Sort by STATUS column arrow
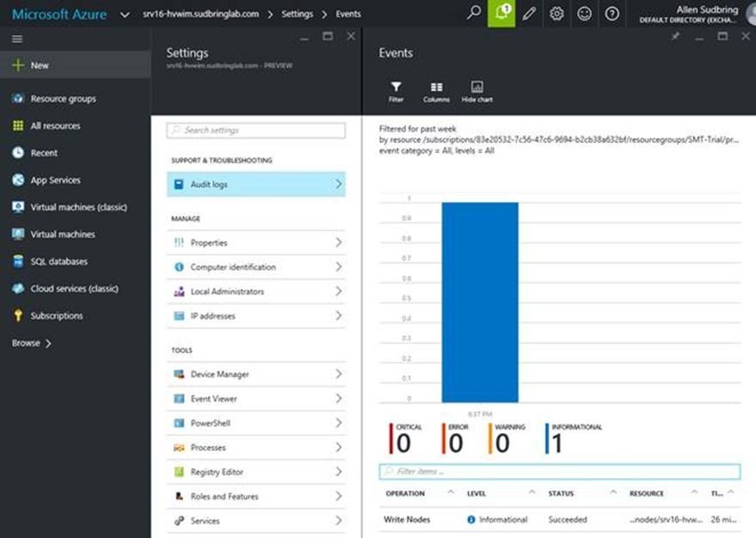Screen dimensions: 756x538 pos(613,492)
